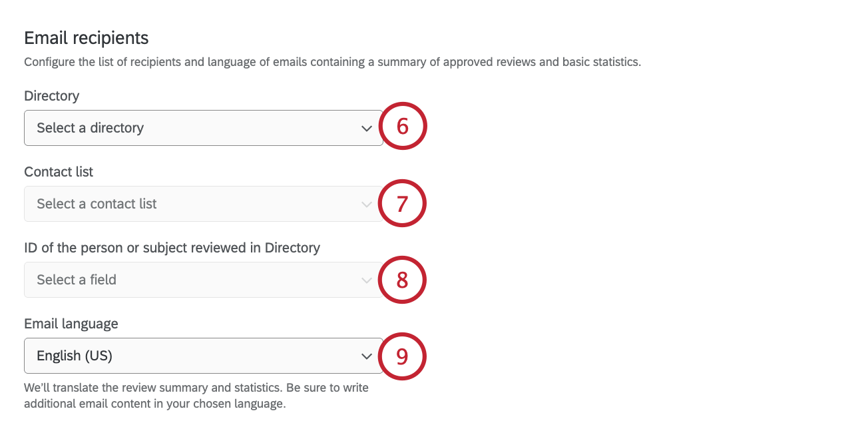This screenshot has width=868, height=437.
Task: Click 'Select a contact list' placeholder text
Action: click(97, 204)
